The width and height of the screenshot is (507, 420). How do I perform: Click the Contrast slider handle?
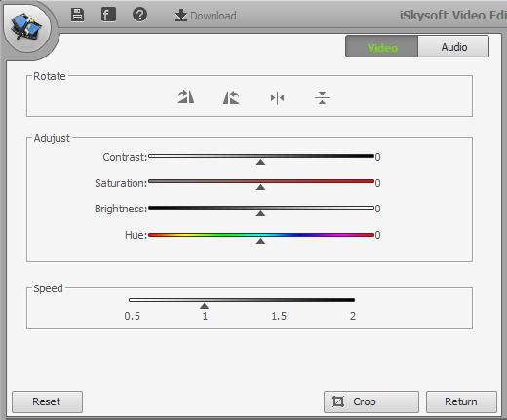coord(260,162)
